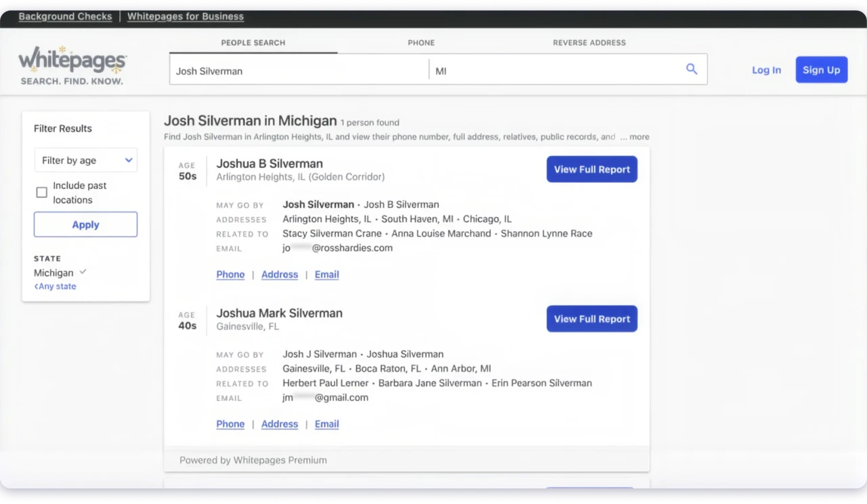Screen dimensions: 867x504
Task: Click the Powered by Whitepages Premium text
Action: pyautogui.click(x=253, y=460)
